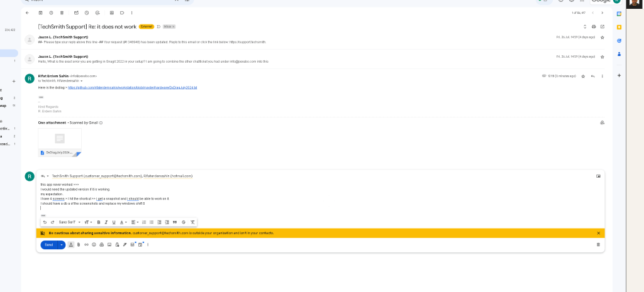Insert a photo
Viewport: 644px width, 292px height.
[x=109, y=245]
